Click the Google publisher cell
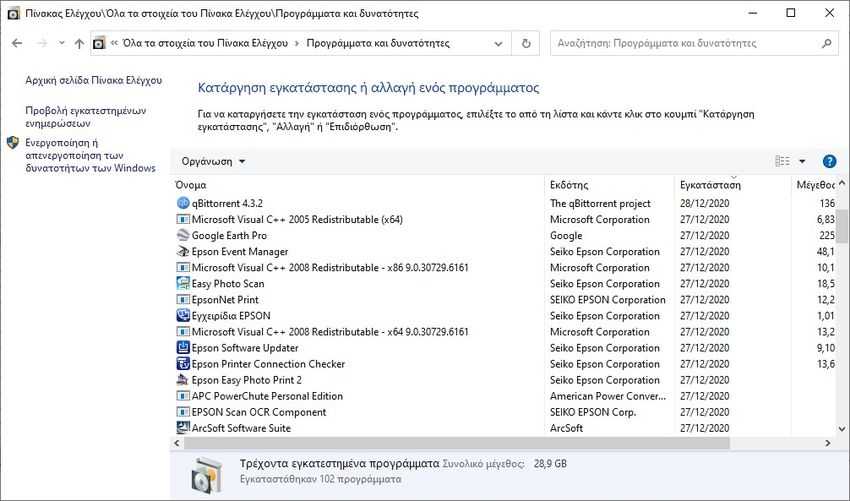Screen dimensions: 850x501 (566, 235)
